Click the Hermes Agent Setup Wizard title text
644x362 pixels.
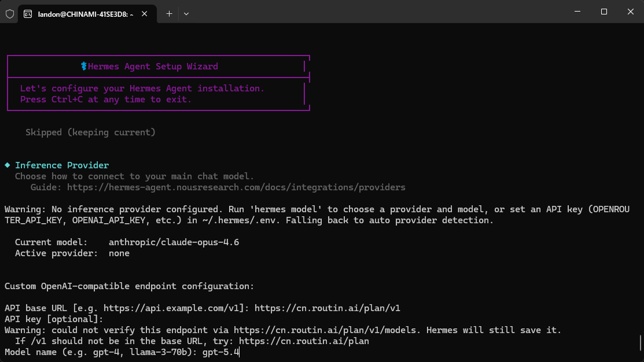pyautogui.click(x=153, y=67)
